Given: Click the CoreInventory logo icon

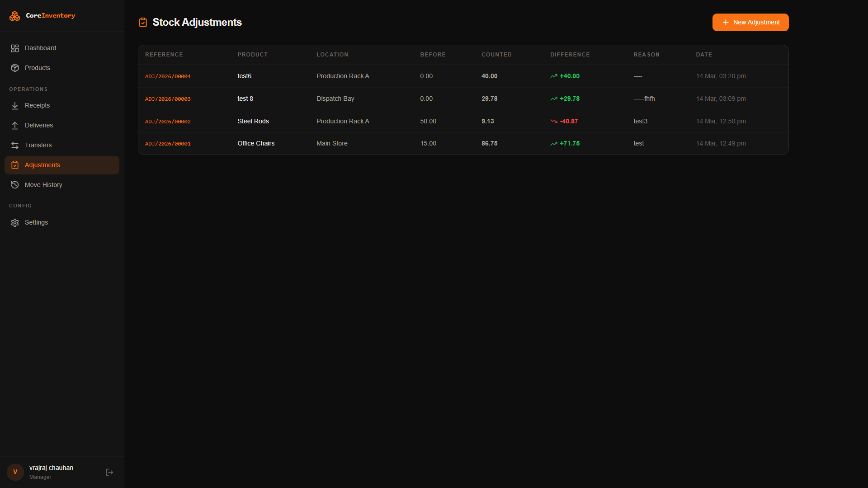Looking at the screenshot, I should [x=15, y=16].
